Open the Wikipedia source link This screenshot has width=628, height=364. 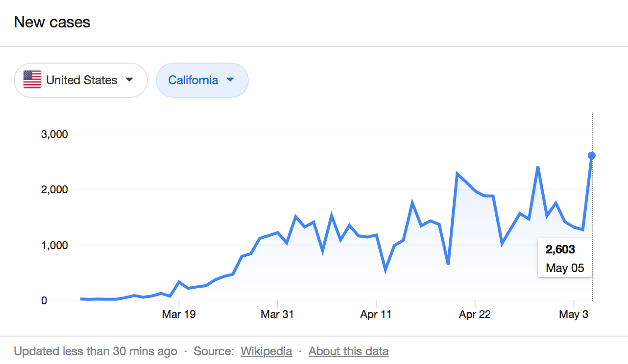pyautogui.click(x=266, y=351)
